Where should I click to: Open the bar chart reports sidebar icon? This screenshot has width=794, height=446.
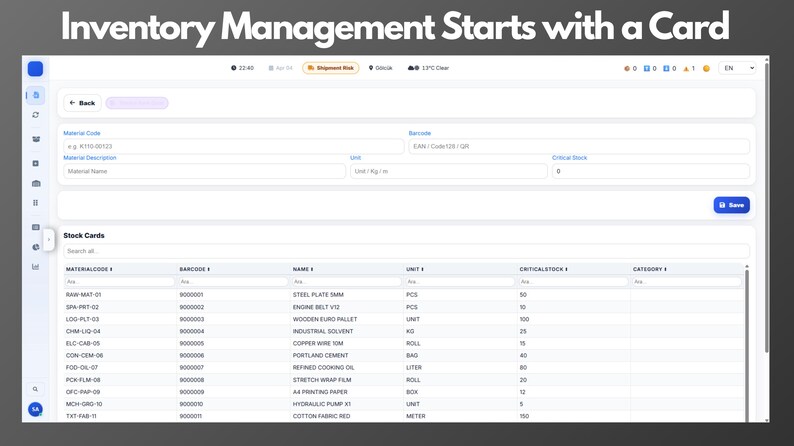click(x=35, y=267)
